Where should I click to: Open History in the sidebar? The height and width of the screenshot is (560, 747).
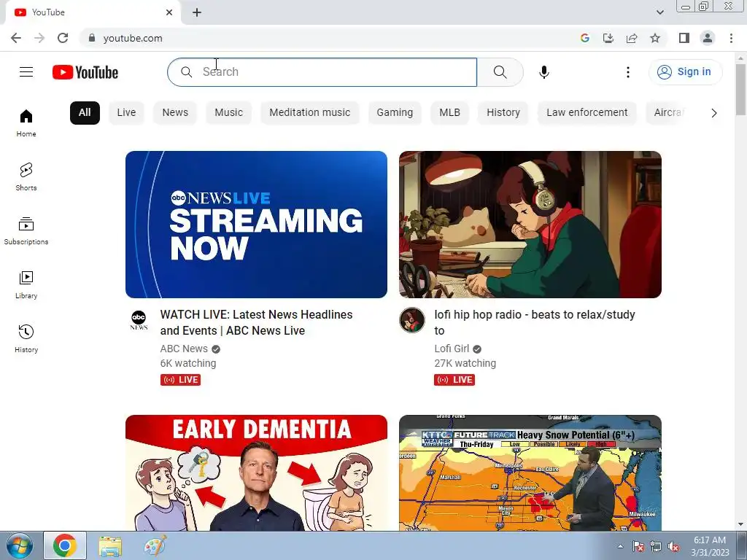[x=26, y=338]
